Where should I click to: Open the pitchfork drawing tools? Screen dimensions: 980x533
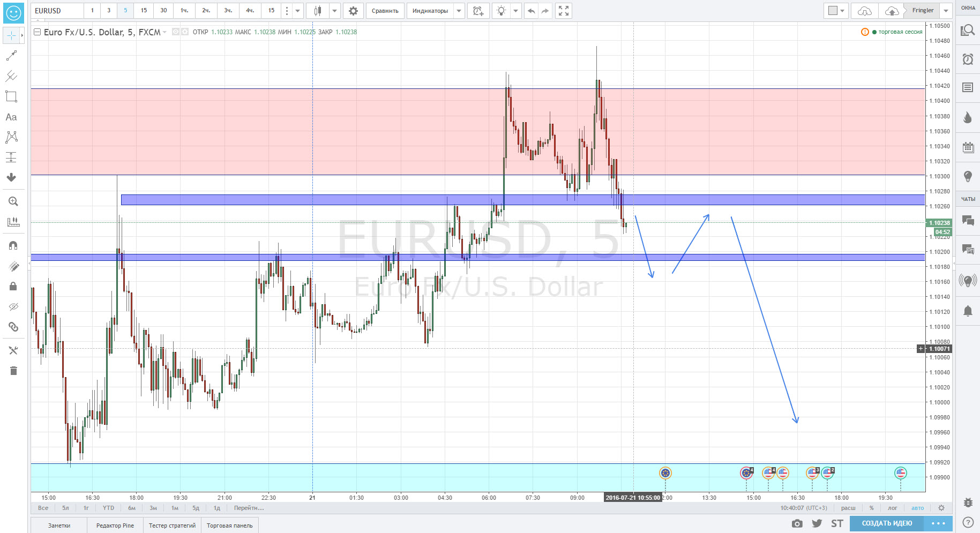coord(11,76)
